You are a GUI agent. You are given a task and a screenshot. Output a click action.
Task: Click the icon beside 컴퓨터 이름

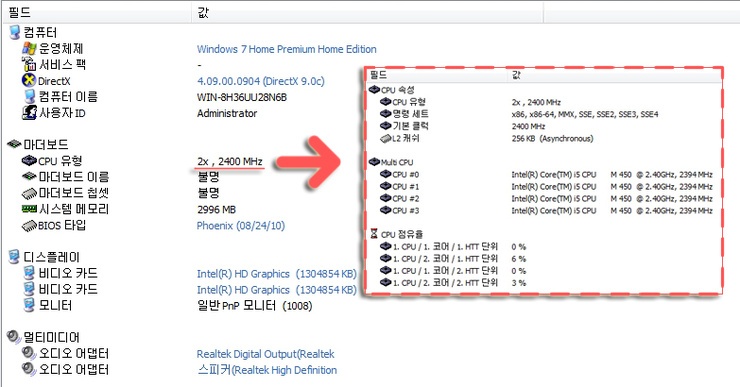point(30,96)
